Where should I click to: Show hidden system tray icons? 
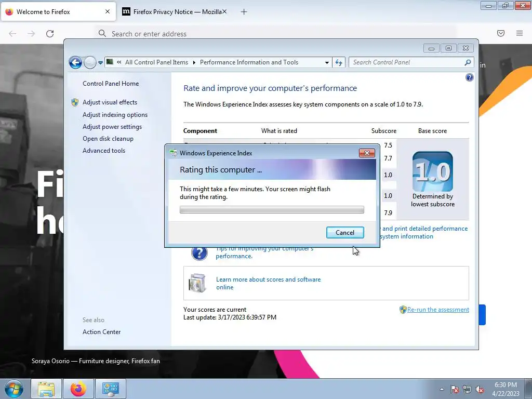click(x=442, y=389)
